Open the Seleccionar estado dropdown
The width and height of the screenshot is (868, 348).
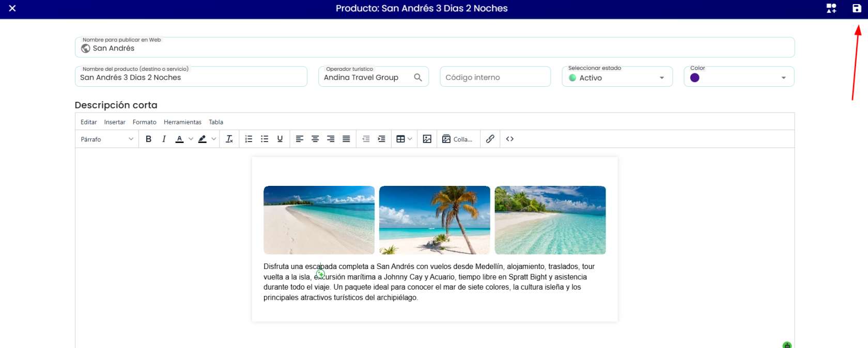[617, 77]
